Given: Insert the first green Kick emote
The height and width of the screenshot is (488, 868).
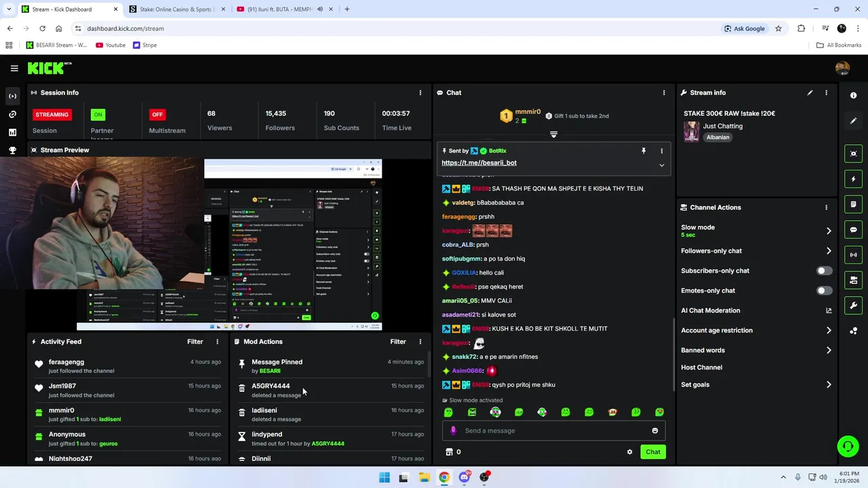Looking at the screenshot, I should (448, 412).
